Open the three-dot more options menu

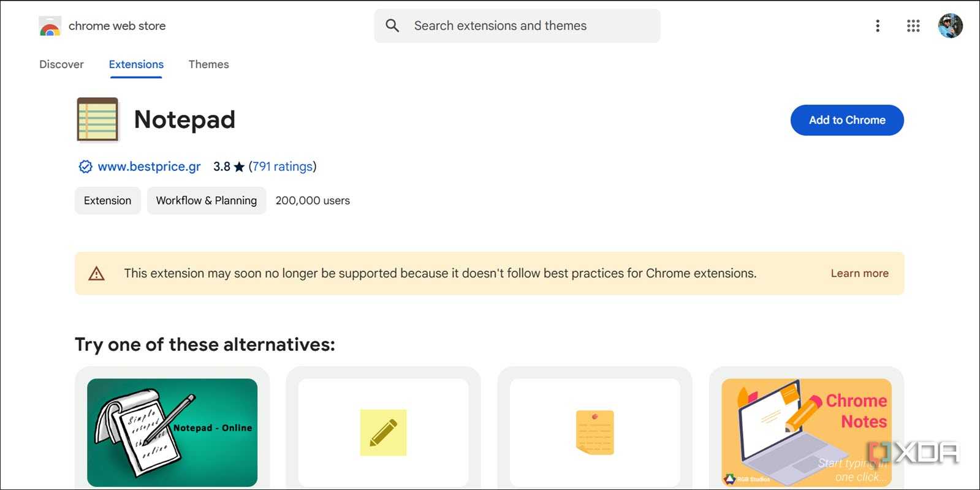(x=878, y=26)
